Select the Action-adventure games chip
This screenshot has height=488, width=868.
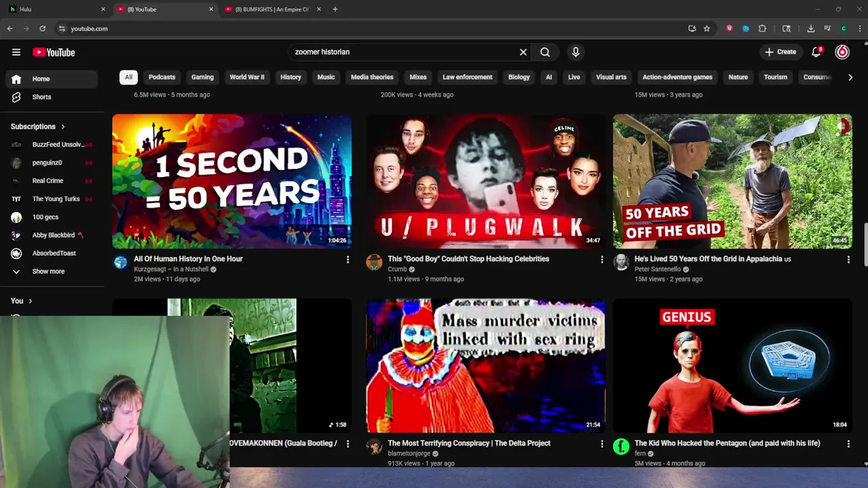point(677,77)
